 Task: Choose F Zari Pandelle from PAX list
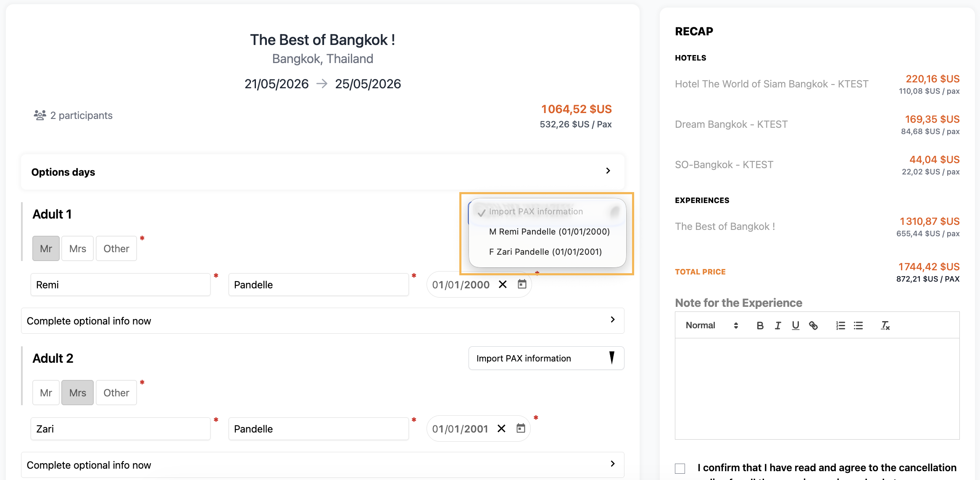tap(545, 252)
